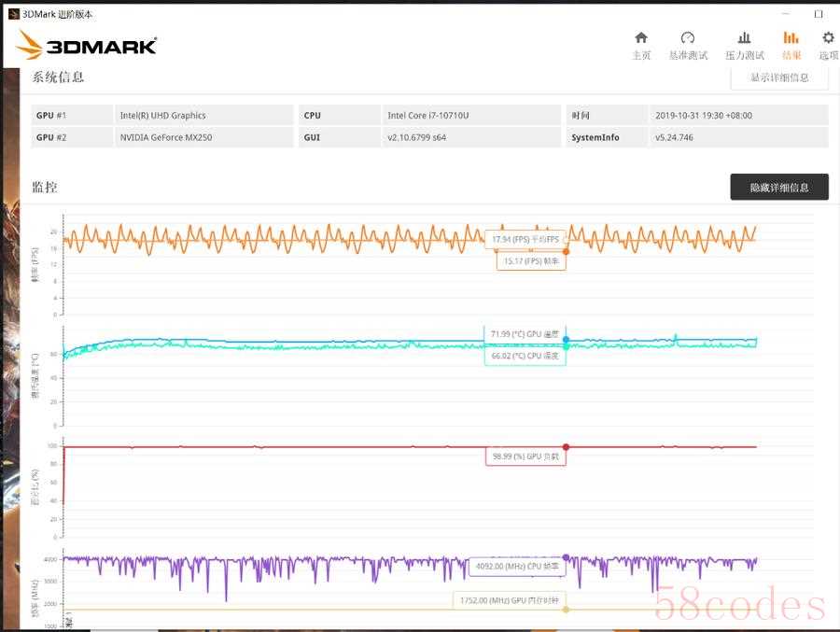Click the 17.94 average FPS tooltip
This screenshot has height=632, width=840.
pos(525,239)
